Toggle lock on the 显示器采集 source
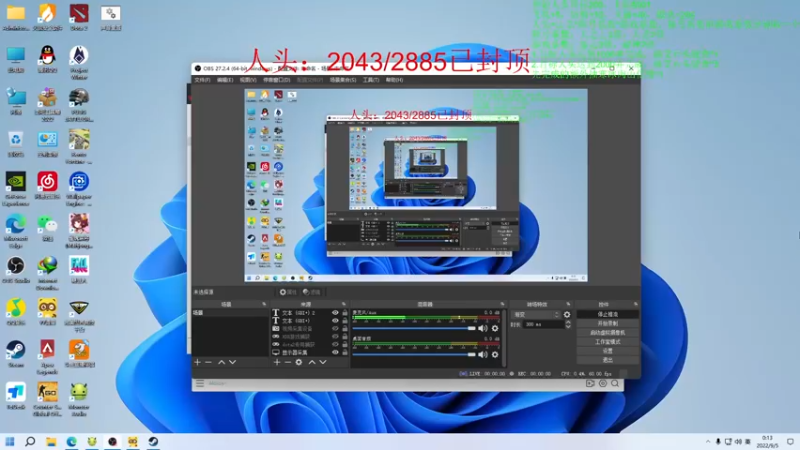 tap(345, 353)
